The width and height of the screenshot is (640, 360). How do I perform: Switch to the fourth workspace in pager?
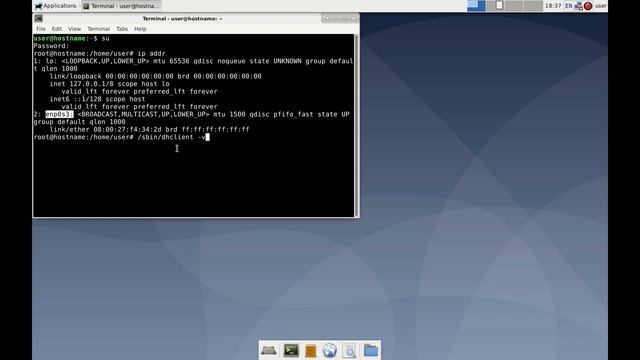tap(533, 6)
